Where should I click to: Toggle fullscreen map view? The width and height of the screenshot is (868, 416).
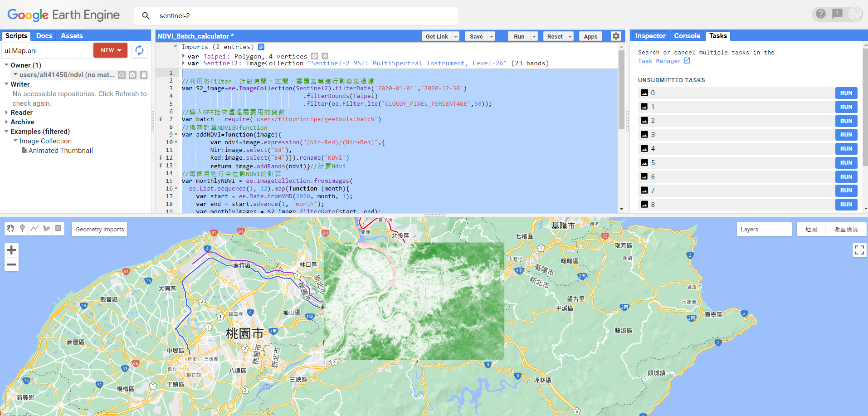[859, 250]
